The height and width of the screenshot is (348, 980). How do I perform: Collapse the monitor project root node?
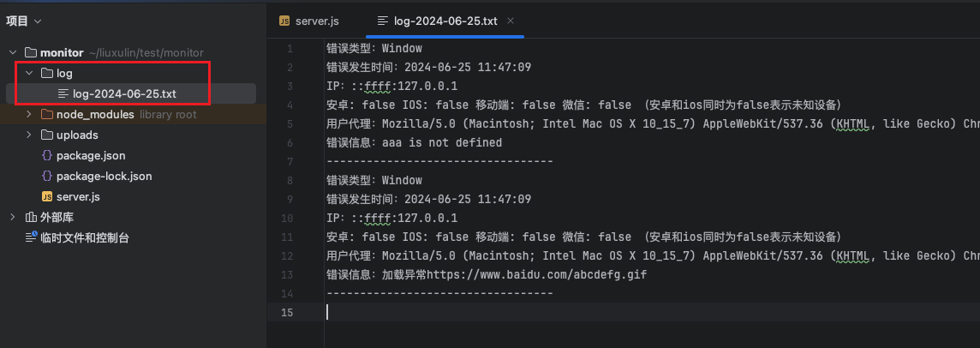point(13,53)
